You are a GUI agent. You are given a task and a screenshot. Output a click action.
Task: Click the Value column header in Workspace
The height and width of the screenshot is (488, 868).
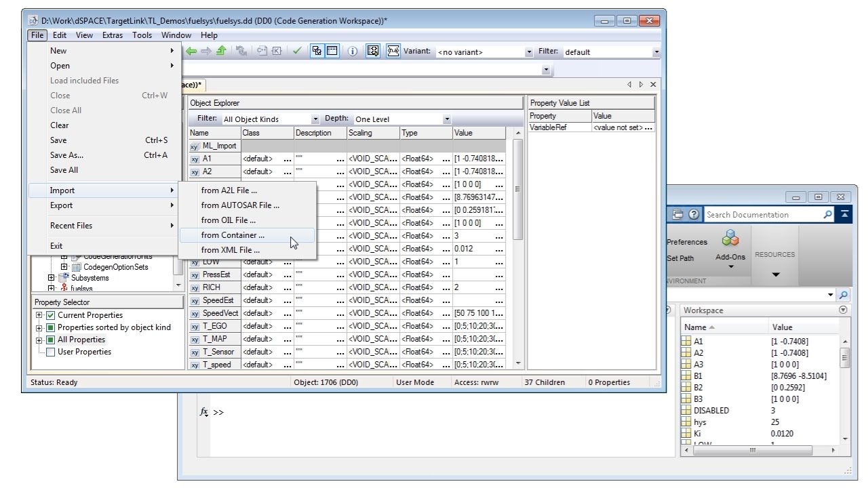pos(804,327)
